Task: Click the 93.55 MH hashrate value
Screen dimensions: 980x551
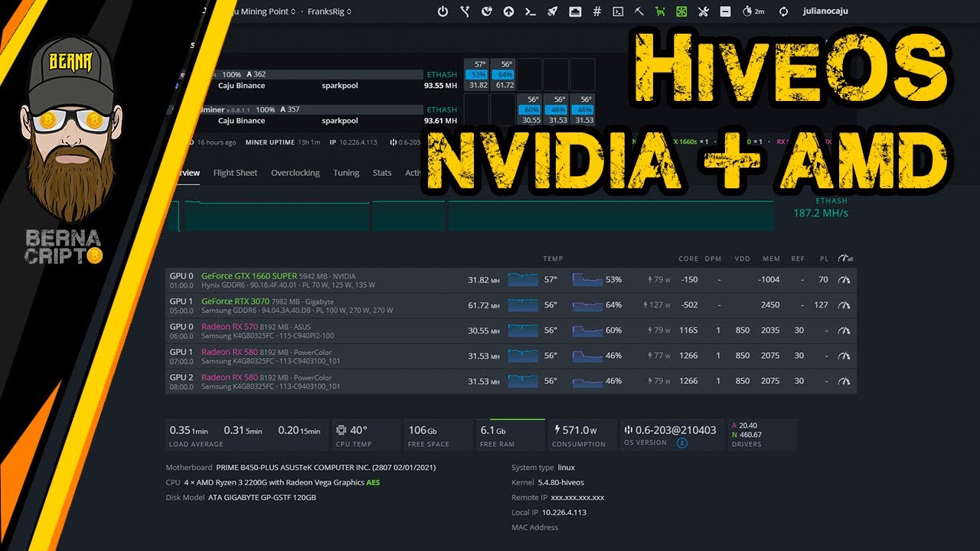Action: [x=440, y=86]
